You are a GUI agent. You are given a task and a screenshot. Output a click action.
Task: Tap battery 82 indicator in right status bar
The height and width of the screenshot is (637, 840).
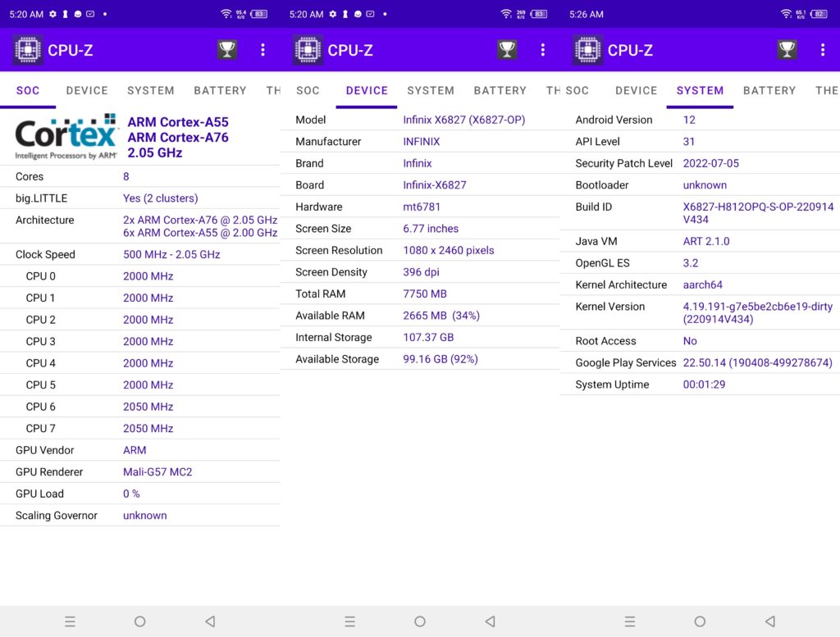819,14
